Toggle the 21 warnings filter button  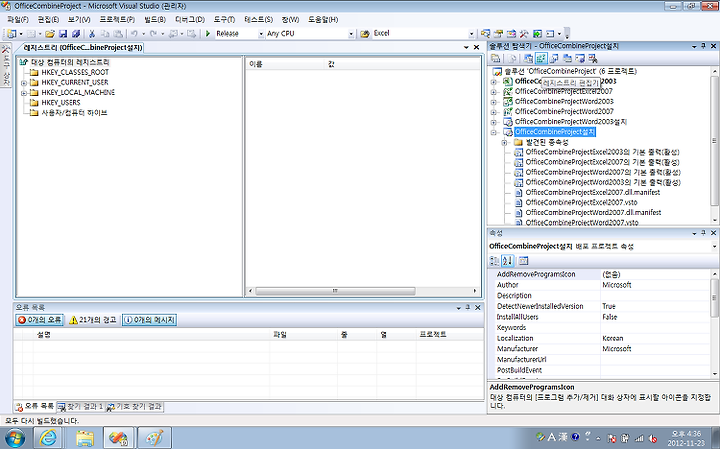coord(92,320)
